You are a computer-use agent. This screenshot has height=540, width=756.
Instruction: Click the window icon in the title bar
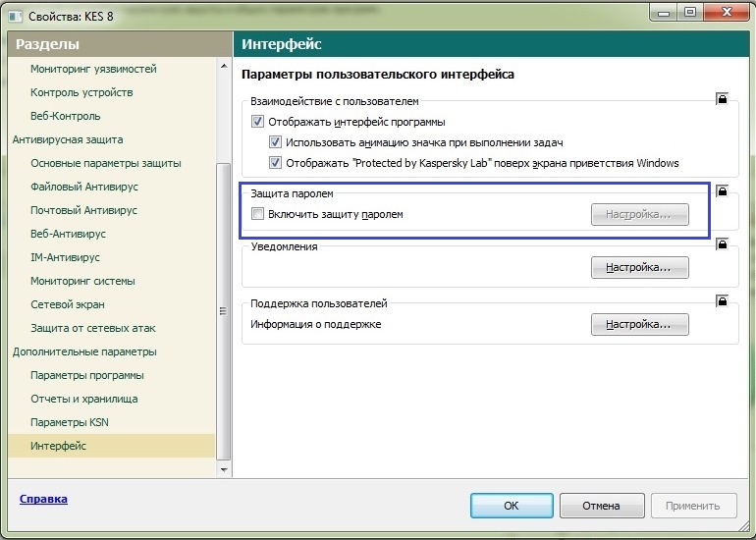pyautogui.click(x=16, y=16)
